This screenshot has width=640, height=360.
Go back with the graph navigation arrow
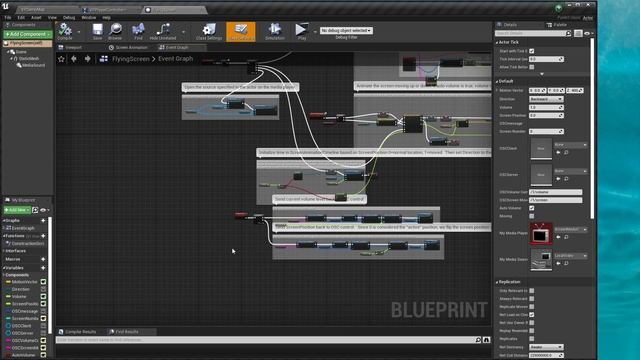(x=74, y=59)
